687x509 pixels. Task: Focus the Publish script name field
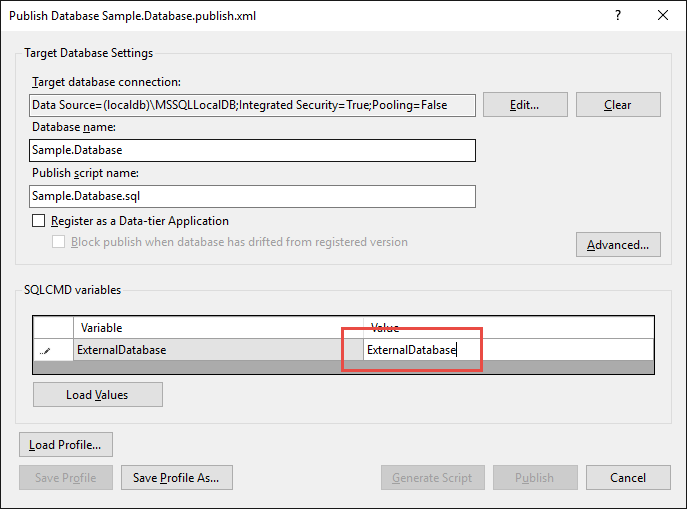point(252,196)
